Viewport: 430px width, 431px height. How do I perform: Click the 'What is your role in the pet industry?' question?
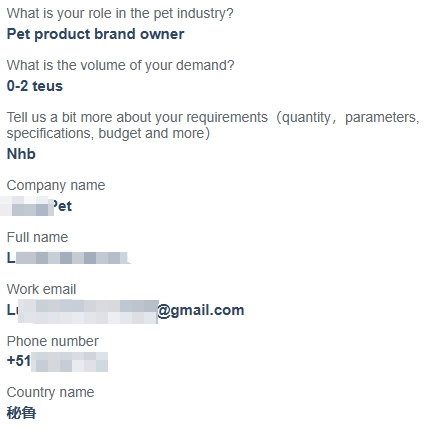(x=120, y=14)
